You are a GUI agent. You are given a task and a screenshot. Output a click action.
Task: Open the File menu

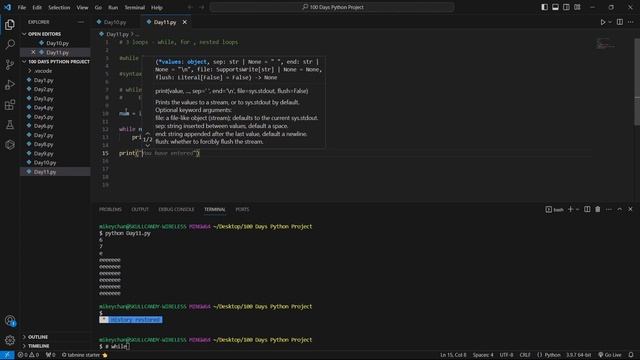22,7
